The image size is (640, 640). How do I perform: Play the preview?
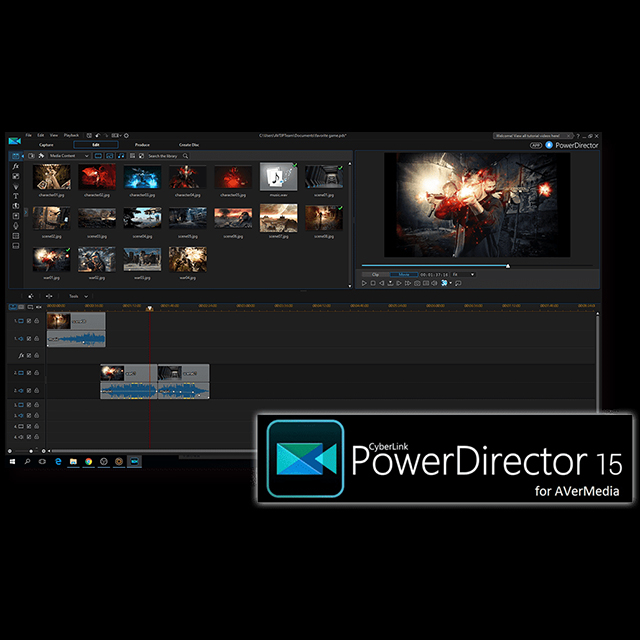pyautogui.click(x=364, y=283)
